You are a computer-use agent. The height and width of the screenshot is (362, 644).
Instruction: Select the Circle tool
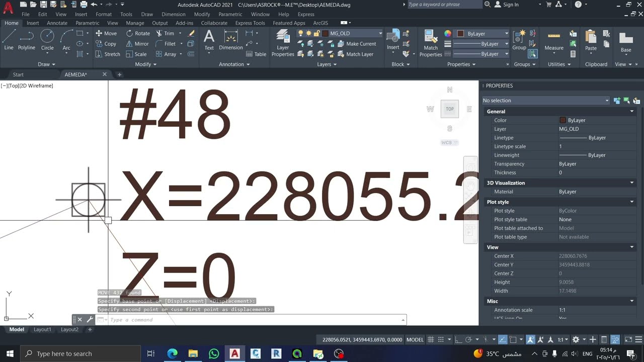pos(47,40)
